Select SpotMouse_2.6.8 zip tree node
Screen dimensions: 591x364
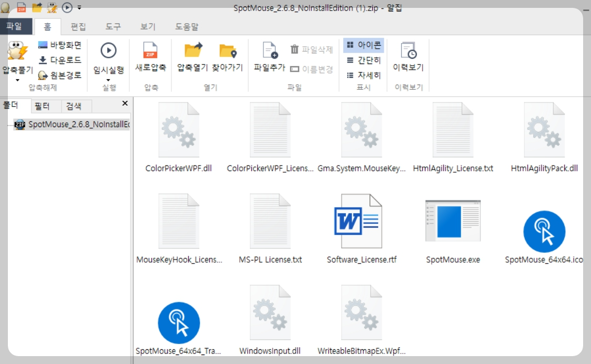[73, 124]
